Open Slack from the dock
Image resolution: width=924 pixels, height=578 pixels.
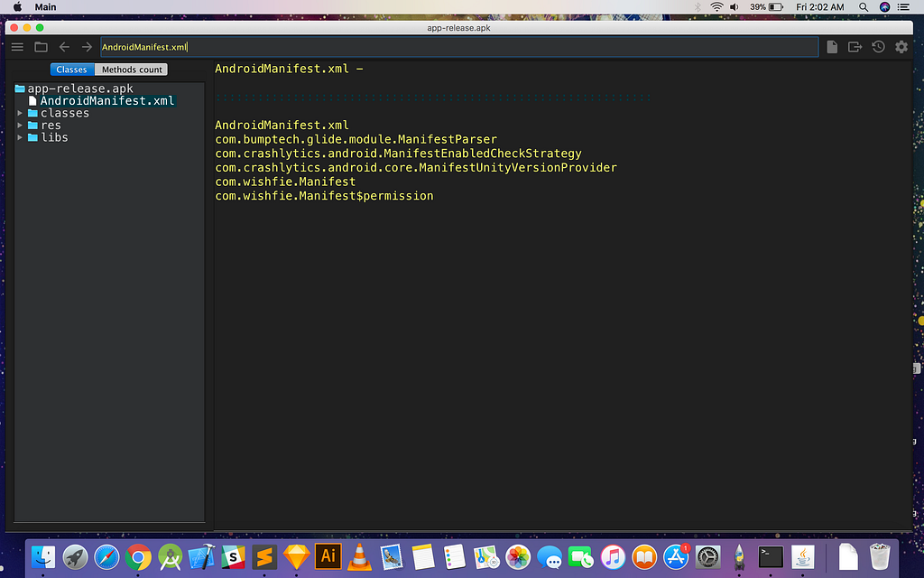click(x=233, y=556)
